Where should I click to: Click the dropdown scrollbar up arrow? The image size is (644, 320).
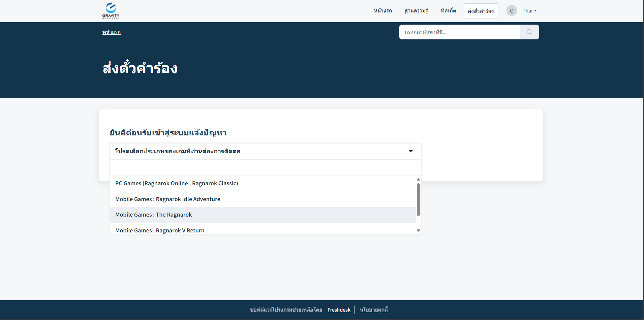coord(418,179)
